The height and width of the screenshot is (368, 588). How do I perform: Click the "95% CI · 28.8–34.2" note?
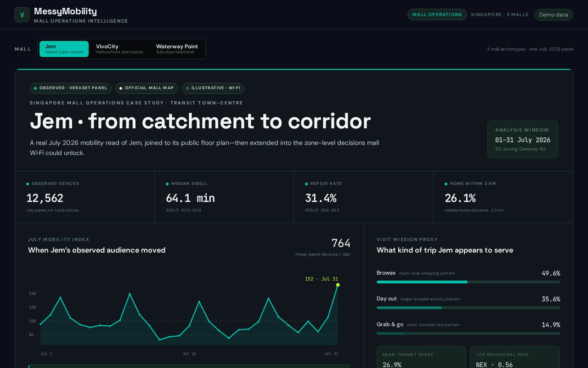coord(322,210)
